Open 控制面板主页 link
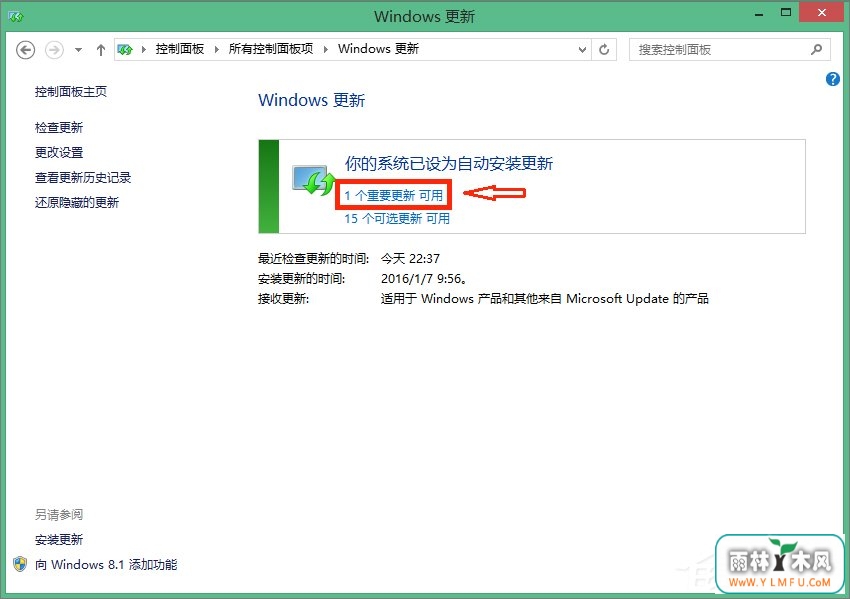850x599 pixels. click(x=71, y=92)
